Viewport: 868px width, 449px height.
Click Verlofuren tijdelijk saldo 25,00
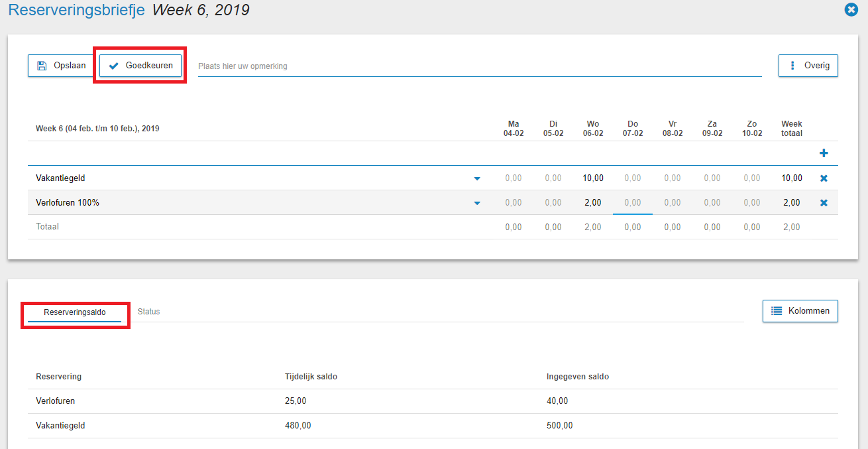[x=296, y=401]
